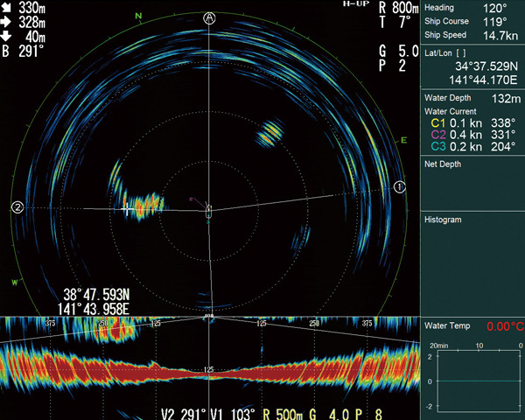The height and width of the screenshot is (420, 525).
Task: Click the green E east compass marker
Action: 403,140
